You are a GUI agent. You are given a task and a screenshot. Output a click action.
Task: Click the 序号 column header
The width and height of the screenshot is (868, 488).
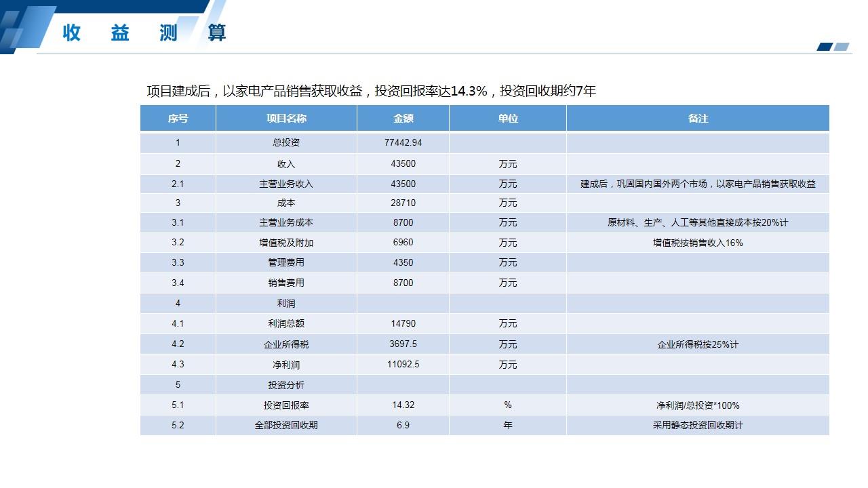pos(178,118)
